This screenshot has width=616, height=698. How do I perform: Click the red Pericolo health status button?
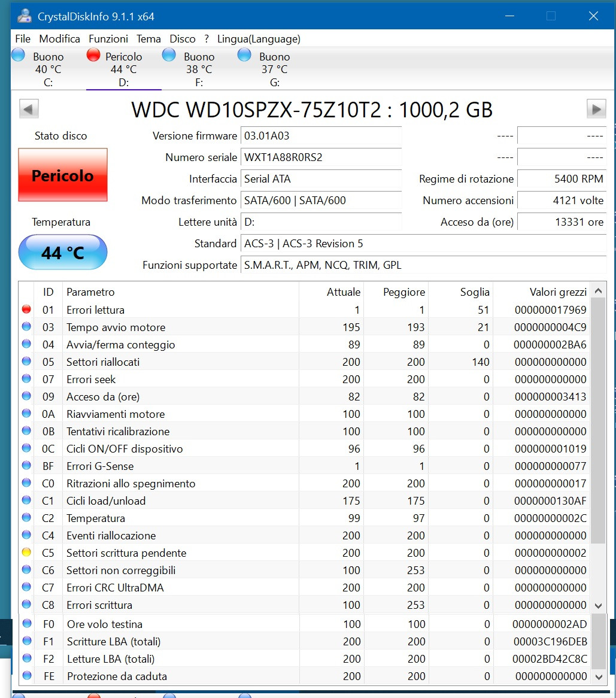tap(63, 175)
